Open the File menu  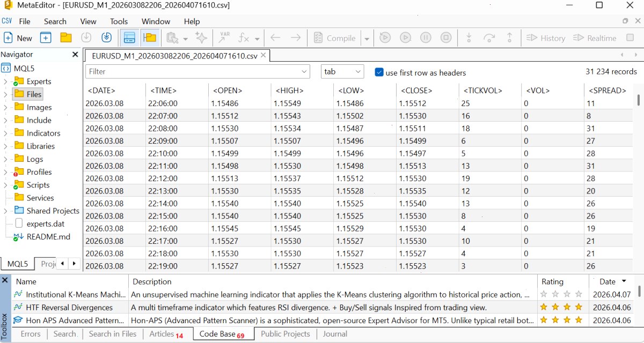[25, 21]
